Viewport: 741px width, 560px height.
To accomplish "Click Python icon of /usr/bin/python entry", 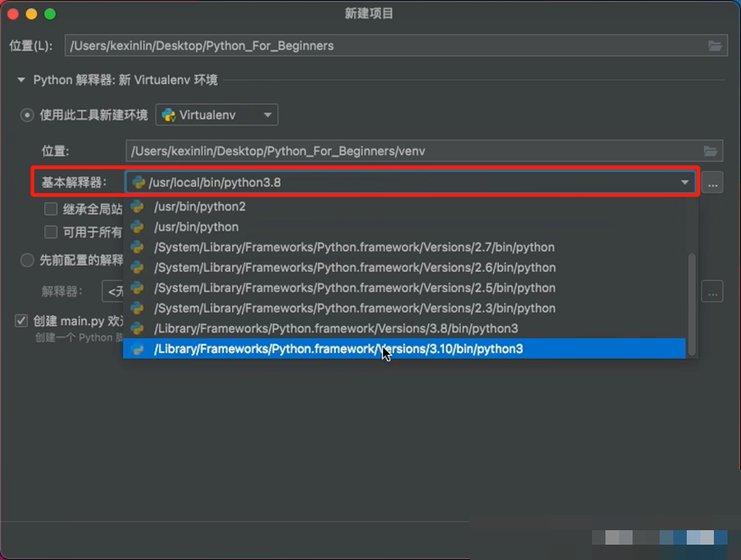I will point(137,227).
